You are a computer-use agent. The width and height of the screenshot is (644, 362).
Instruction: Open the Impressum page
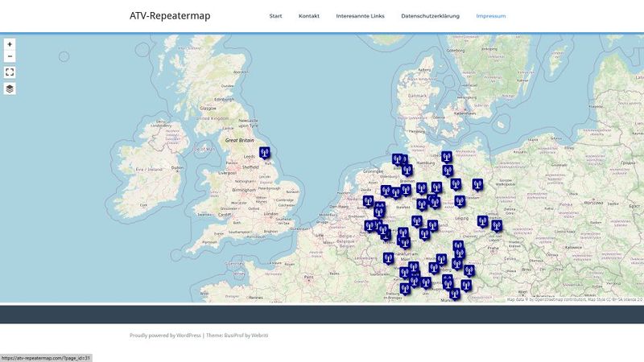[x=491, y=16]
